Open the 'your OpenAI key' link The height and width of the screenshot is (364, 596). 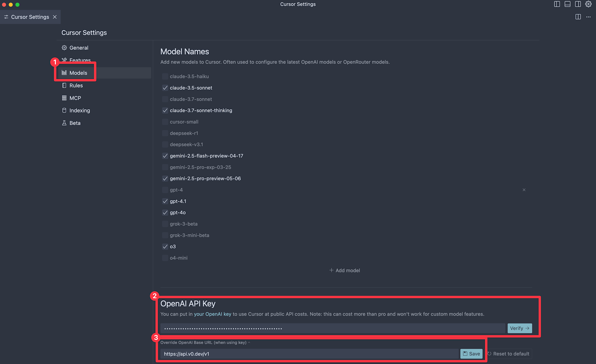tap(212, 314)
